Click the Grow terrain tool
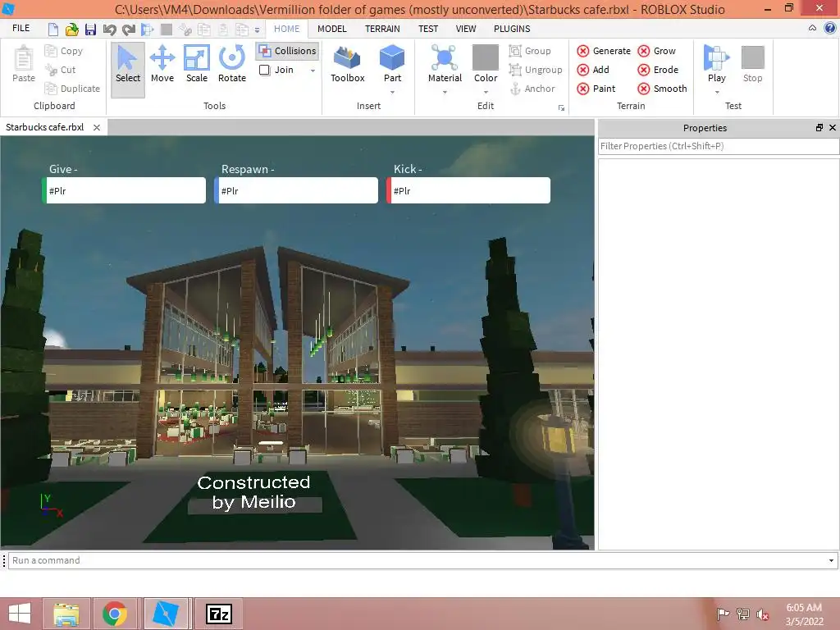The height and width of the screenshot is (630, 840). 657,51
